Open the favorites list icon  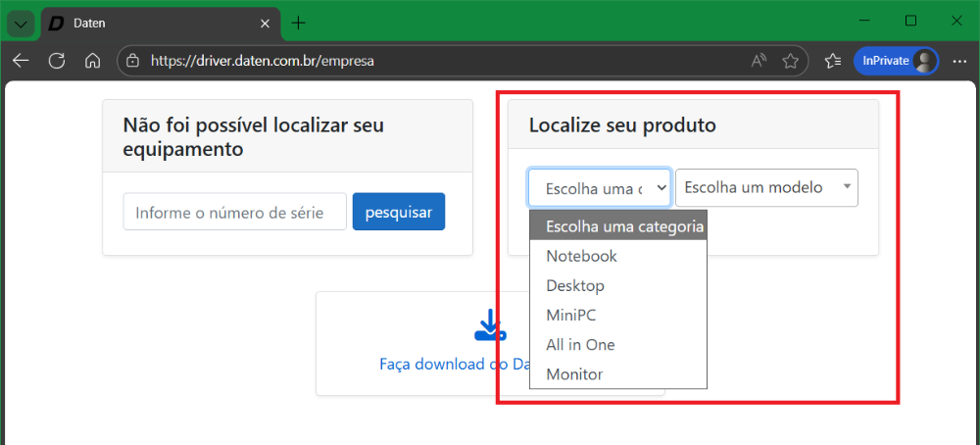[833, 61]
